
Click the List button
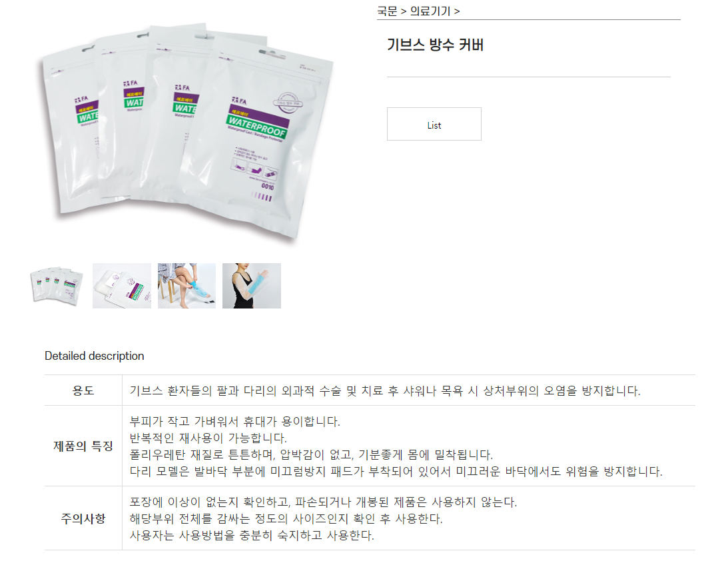[434, 124]
